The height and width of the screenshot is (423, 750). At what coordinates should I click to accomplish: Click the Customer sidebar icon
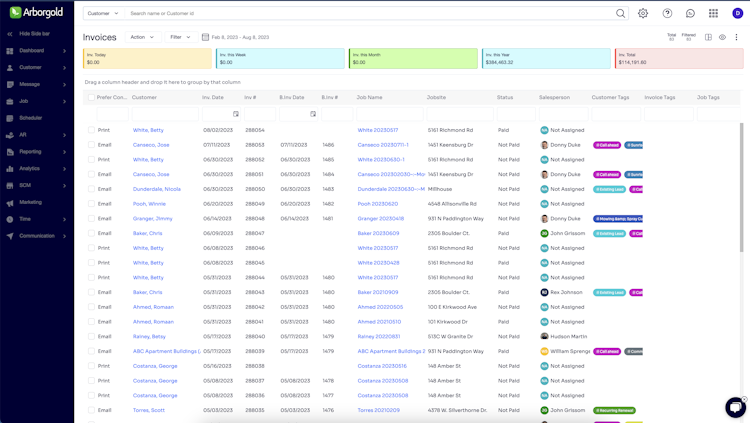[10, 67]
